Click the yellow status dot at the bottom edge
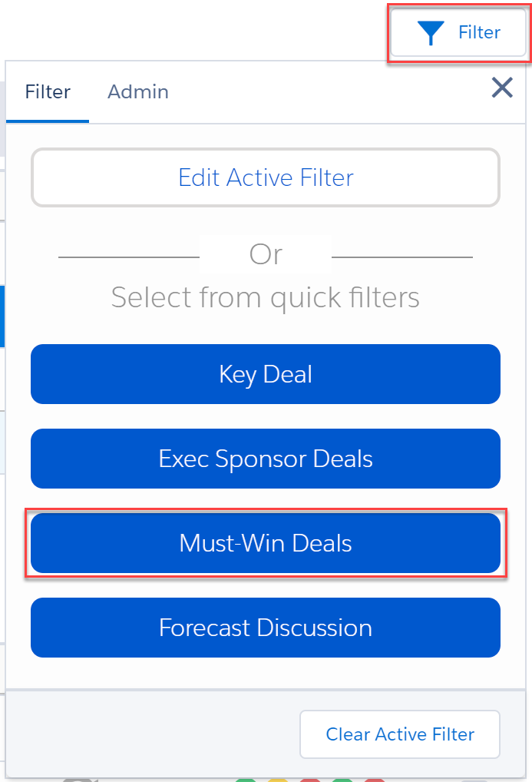The image size is (532, 782). (278, 780)
